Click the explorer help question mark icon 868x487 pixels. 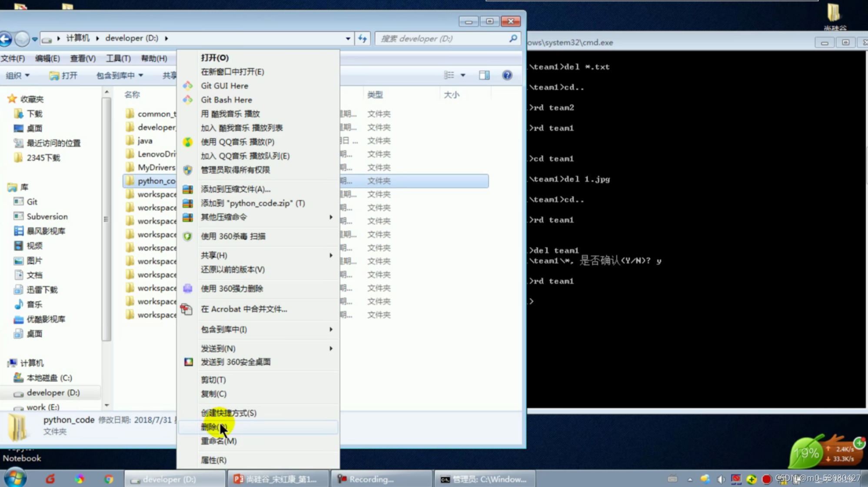pyautogui.click(x=507, y=75)
